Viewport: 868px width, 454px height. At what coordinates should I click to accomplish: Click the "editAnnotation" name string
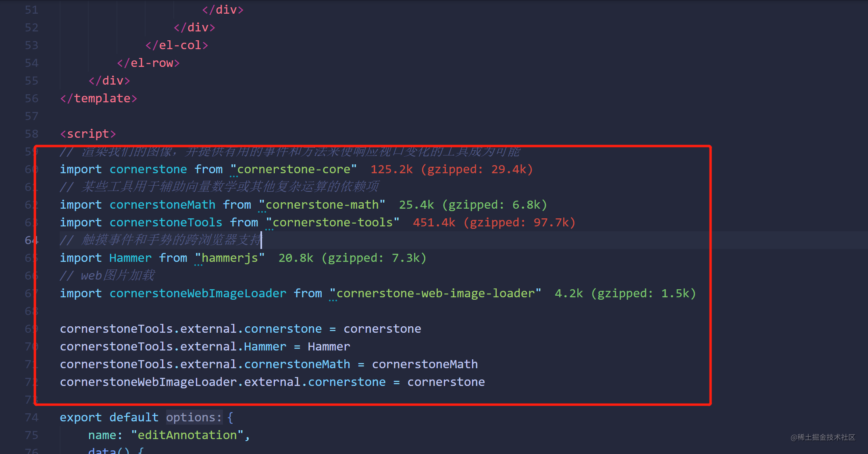(187, 435)
